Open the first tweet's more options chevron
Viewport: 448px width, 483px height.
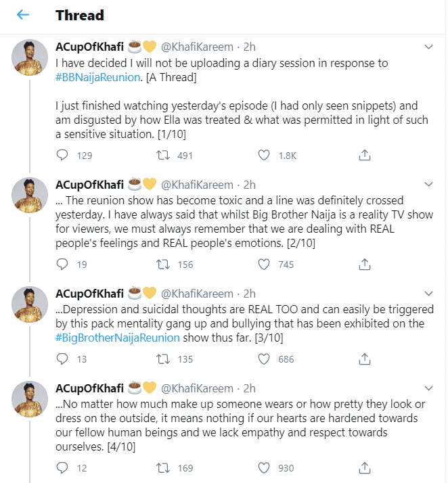[428, 47]
